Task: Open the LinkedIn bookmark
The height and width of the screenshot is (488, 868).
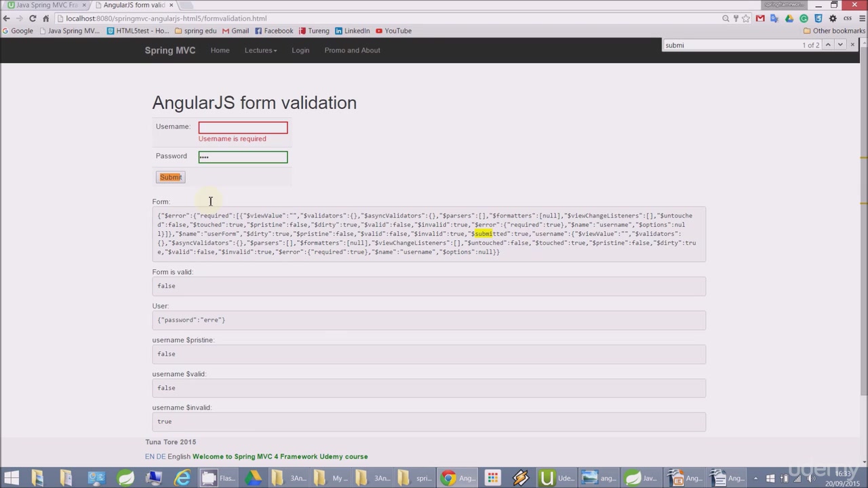Action: [352, 30]
